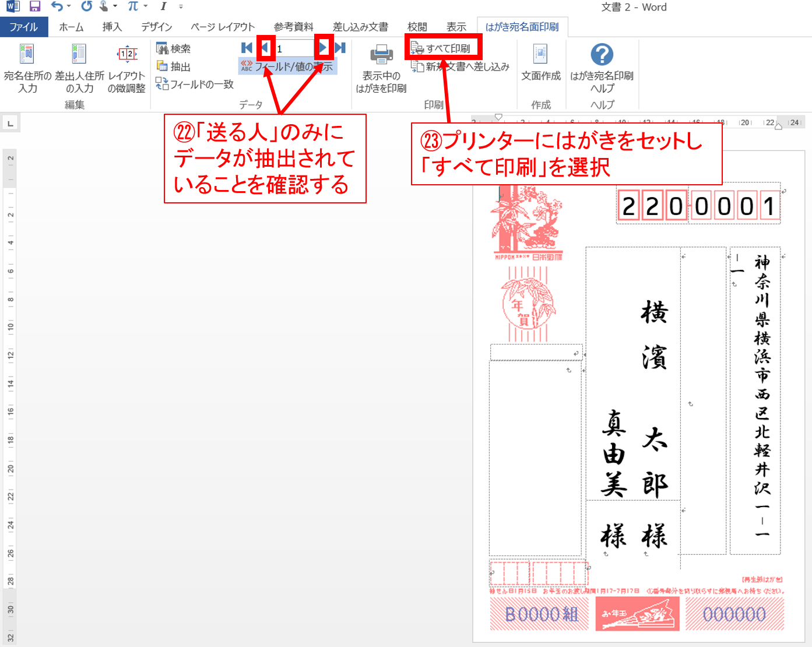Open はがき宛名印刷ヘルプ question mark
The height and width of the screenshot is (647, 812).
(602, 68)
